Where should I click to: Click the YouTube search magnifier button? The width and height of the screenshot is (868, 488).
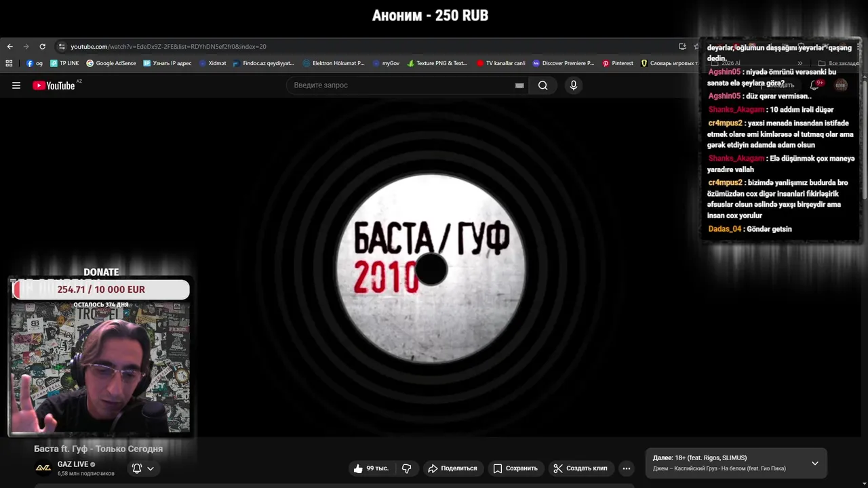[542, 85]
